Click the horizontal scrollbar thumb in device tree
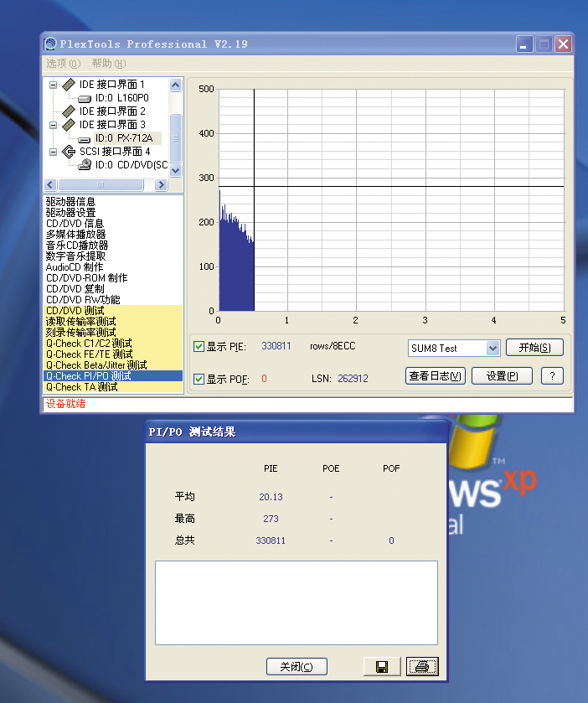Image resolution: width=588 pixels, height=703 pixels. click(101, 184)
